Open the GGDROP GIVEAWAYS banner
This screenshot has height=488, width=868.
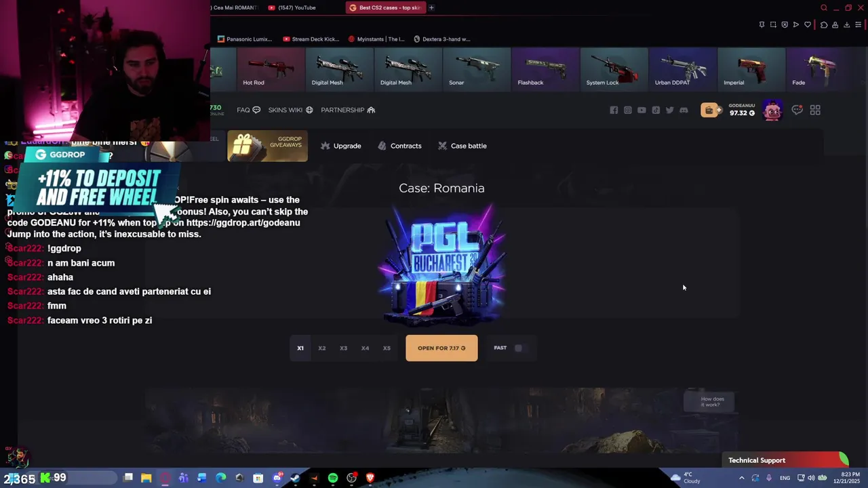[267, 146]
